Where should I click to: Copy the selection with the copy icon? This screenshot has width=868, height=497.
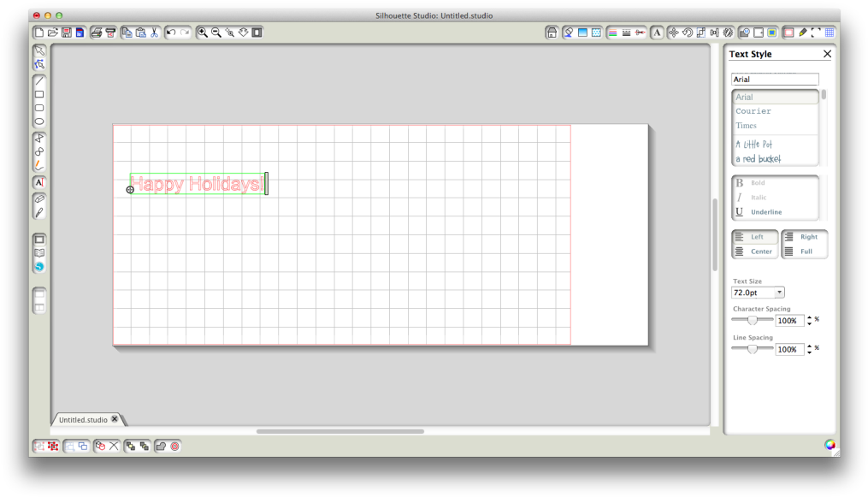[x=127, y=33]
